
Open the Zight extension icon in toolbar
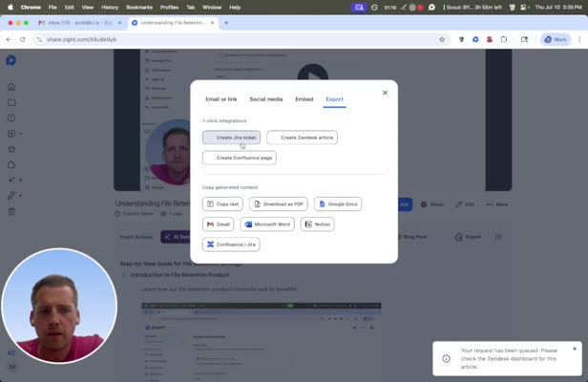coord(475,39)
